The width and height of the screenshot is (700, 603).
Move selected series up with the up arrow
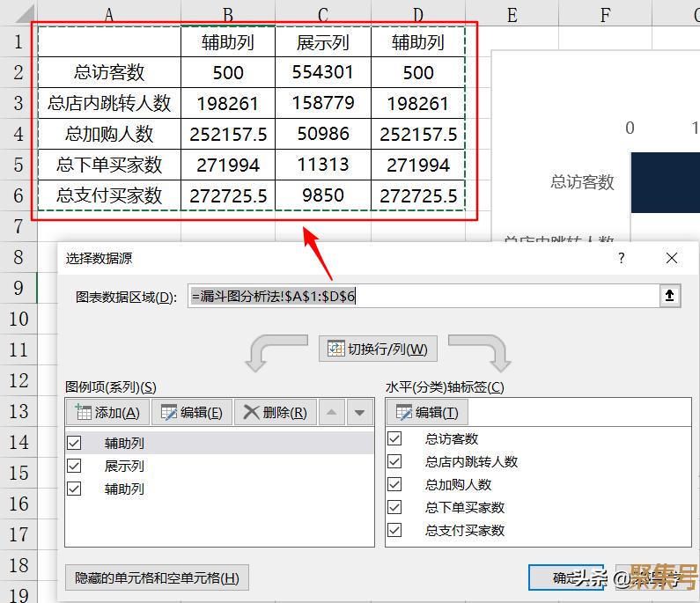(331, 412)
